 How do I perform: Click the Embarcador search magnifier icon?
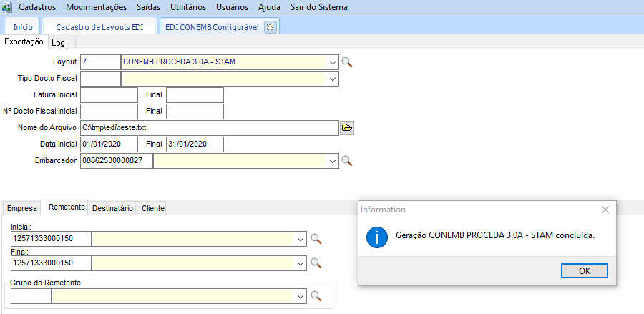click(x=347, y=161)
